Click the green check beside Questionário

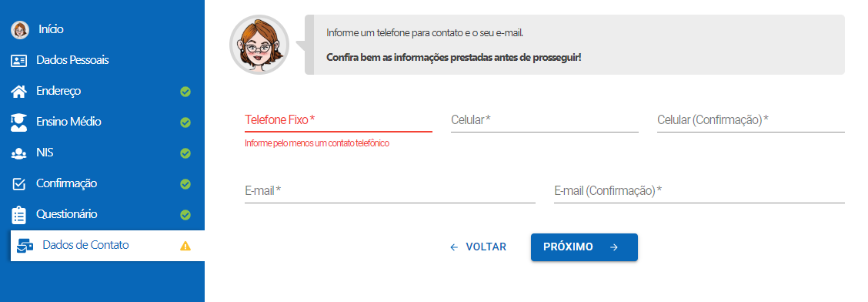[x=185, y=215]
